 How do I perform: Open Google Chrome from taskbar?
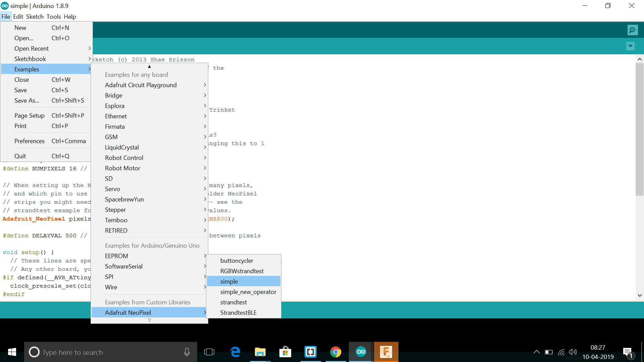click(x=335, y=352)
